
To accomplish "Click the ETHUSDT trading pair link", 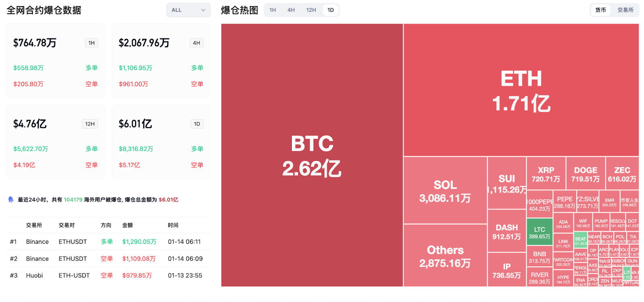I will [x=73, y=242].
